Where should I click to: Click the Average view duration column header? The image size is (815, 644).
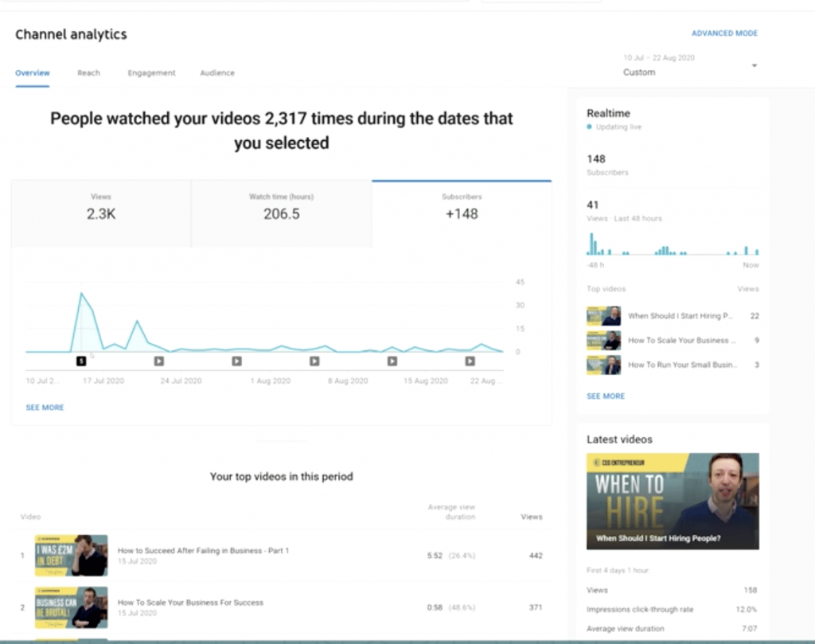pyautogui.click(x=451, y=511)
